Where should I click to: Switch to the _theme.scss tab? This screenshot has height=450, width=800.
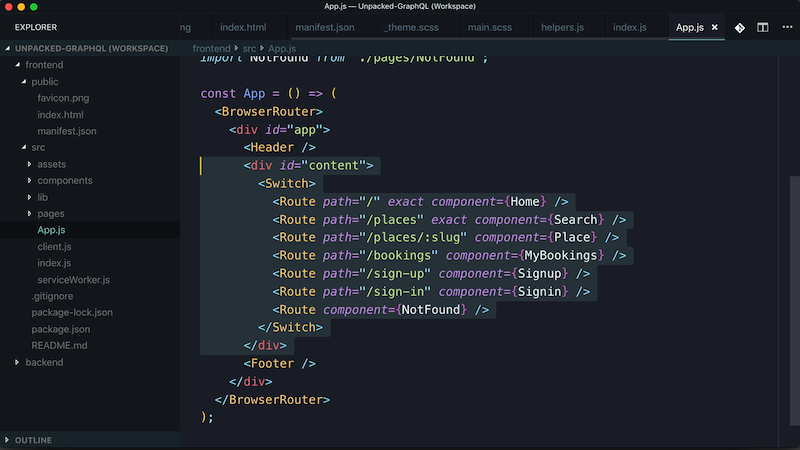411,28
